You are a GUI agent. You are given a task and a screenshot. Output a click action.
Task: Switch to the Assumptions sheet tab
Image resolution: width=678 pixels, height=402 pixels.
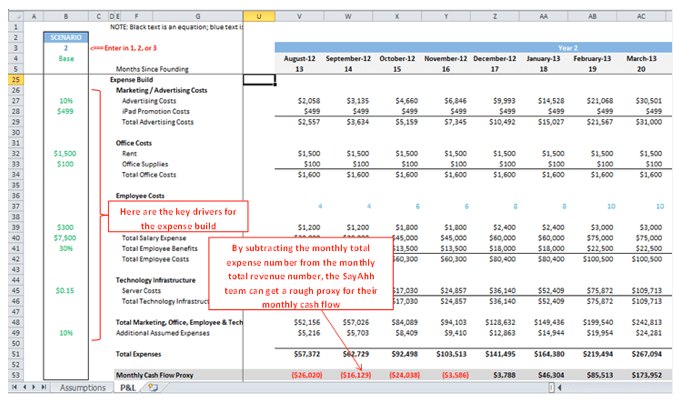tap(81, 386)
